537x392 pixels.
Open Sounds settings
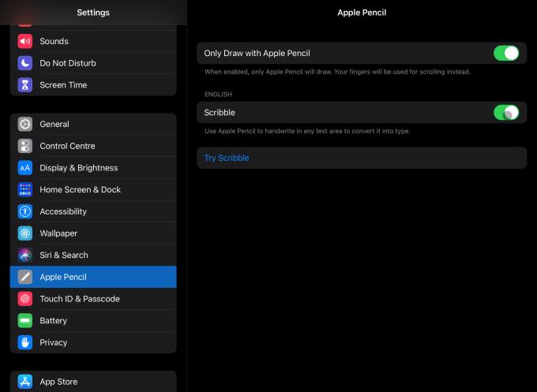[93, 41]
